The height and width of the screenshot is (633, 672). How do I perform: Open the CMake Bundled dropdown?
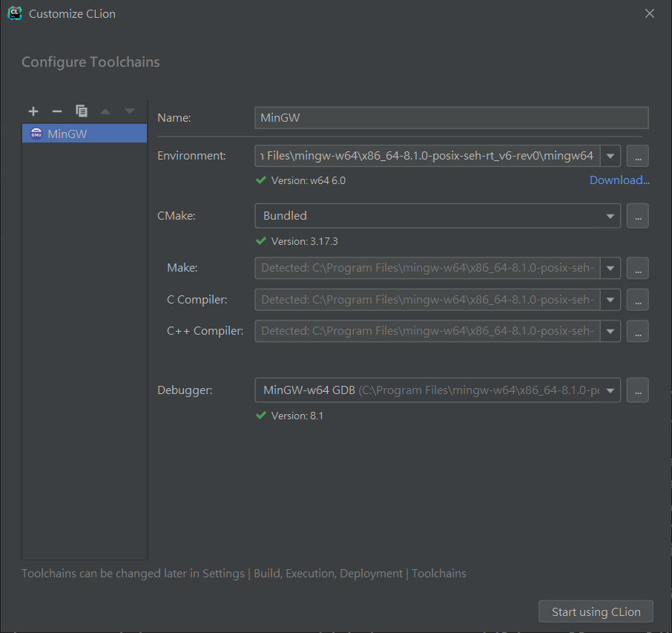(x=438, y=216)
